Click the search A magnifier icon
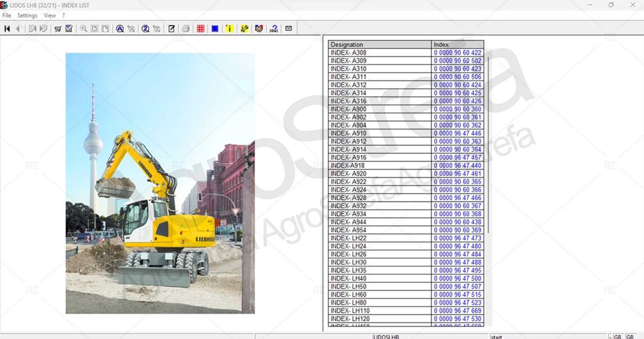Image resolution: width=644 pixels, height=339 pixels. tap(120, 28)
